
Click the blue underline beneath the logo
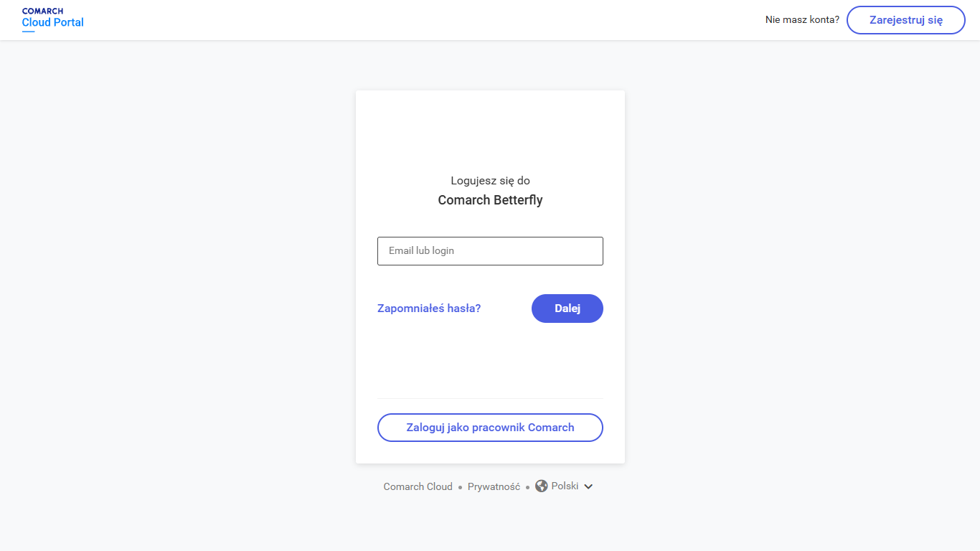coord(28,32)
